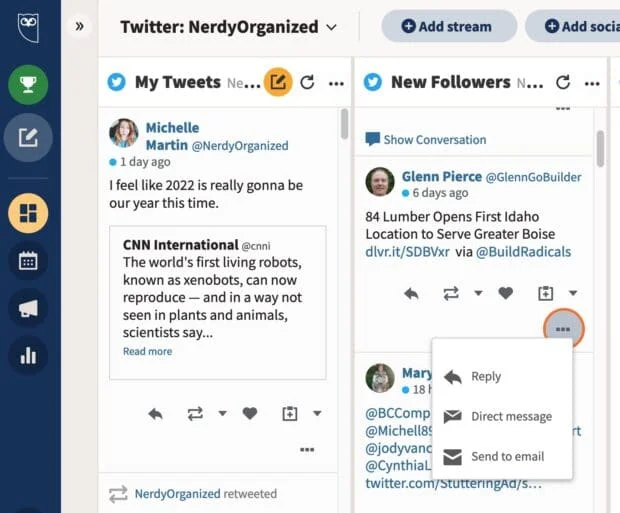Open the green trophy icon in sidebar
Image resolution: width=620 pixels, height=513 pixels.
28,85
